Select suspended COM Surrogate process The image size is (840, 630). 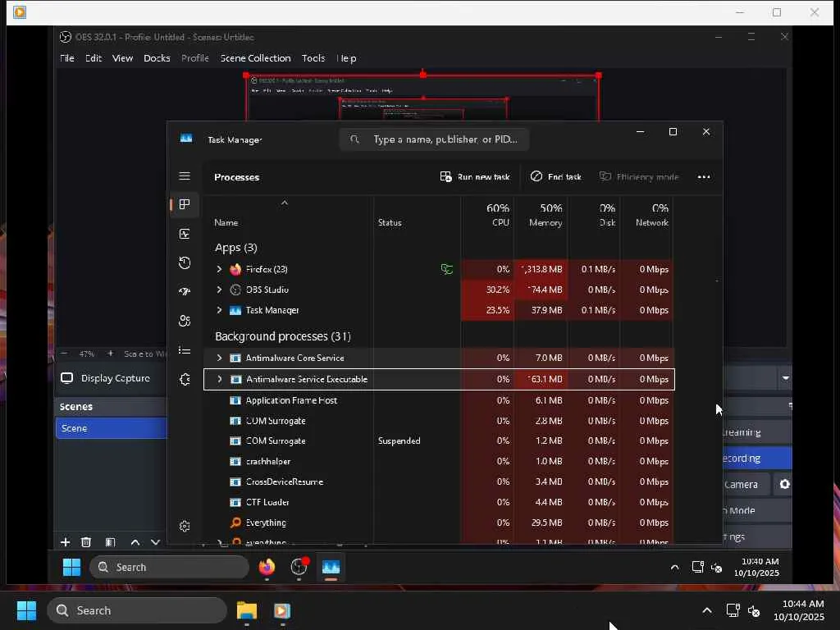click(439, 441)
